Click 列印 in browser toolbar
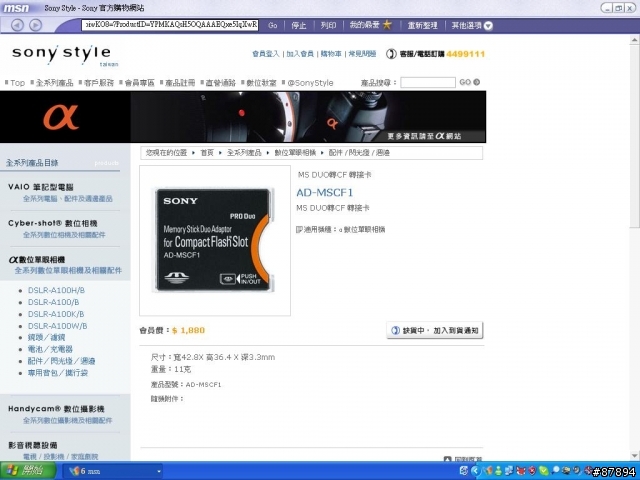Viewport: 640px width, 480px height. [x=328, y=25]
